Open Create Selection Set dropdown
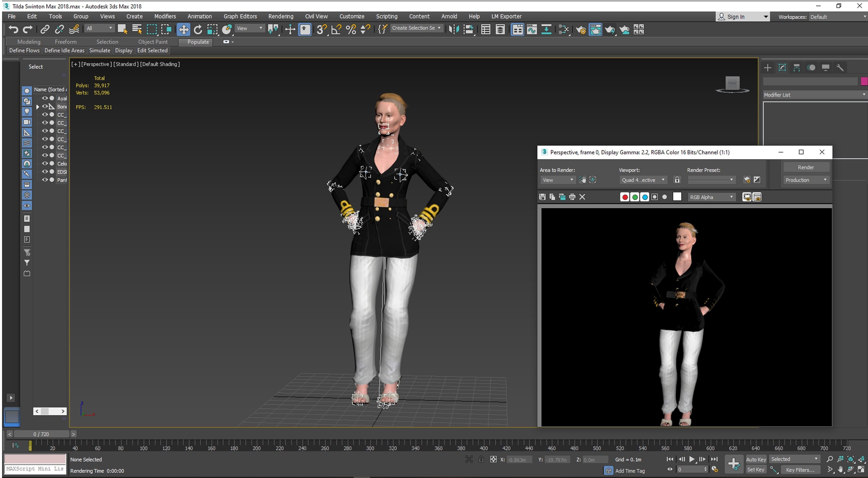This screenshot has width=868, height=478. 416,28
